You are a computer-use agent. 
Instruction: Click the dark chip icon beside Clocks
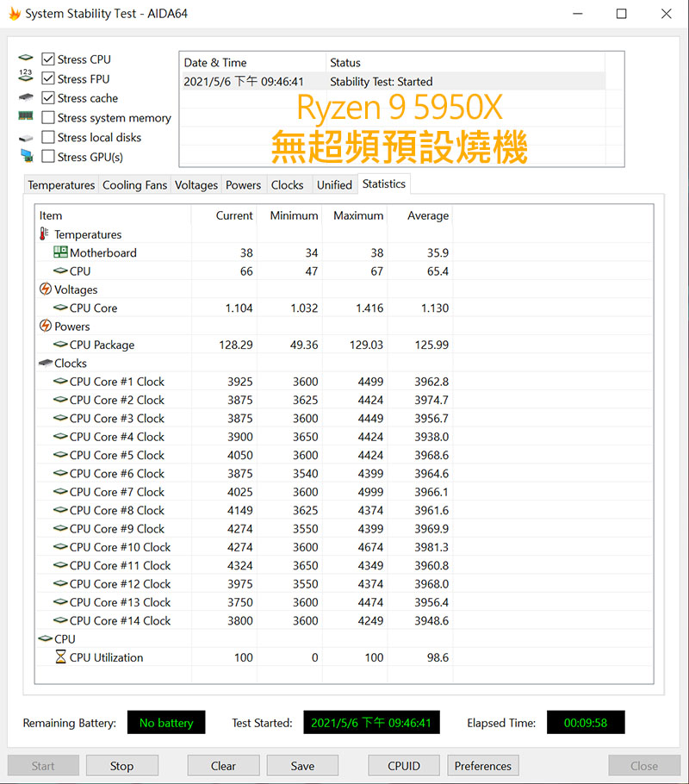46,363
